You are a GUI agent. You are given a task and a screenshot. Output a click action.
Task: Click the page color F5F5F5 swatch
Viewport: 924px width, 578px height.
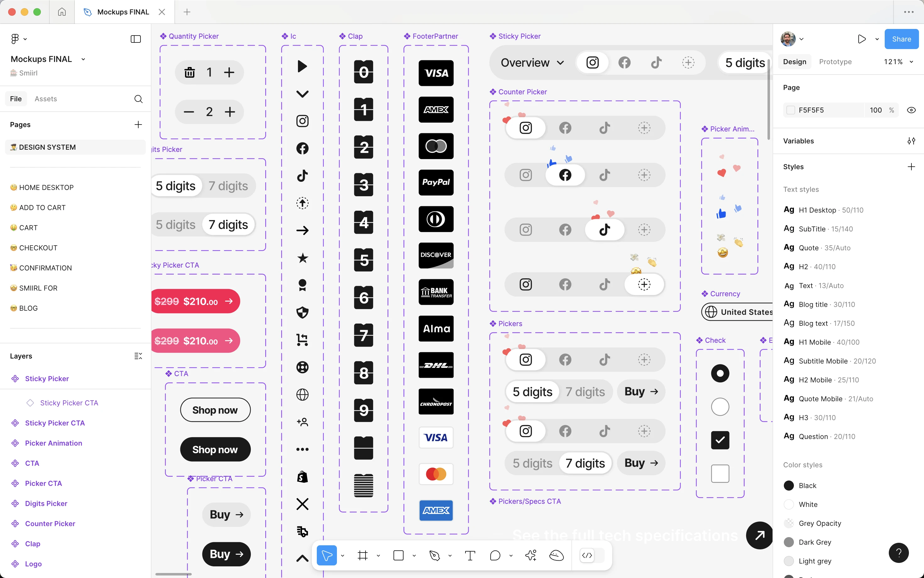click(x=790, y=110)
